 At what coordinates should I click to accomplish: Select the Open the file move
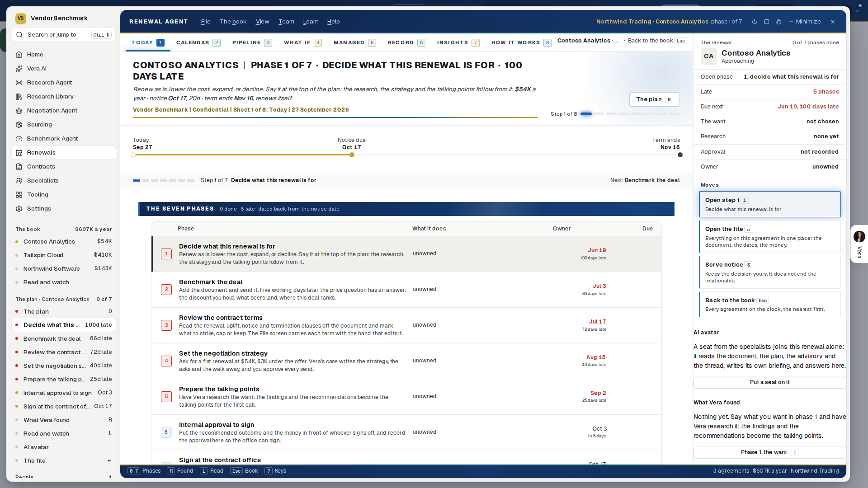tap(769, 237)
